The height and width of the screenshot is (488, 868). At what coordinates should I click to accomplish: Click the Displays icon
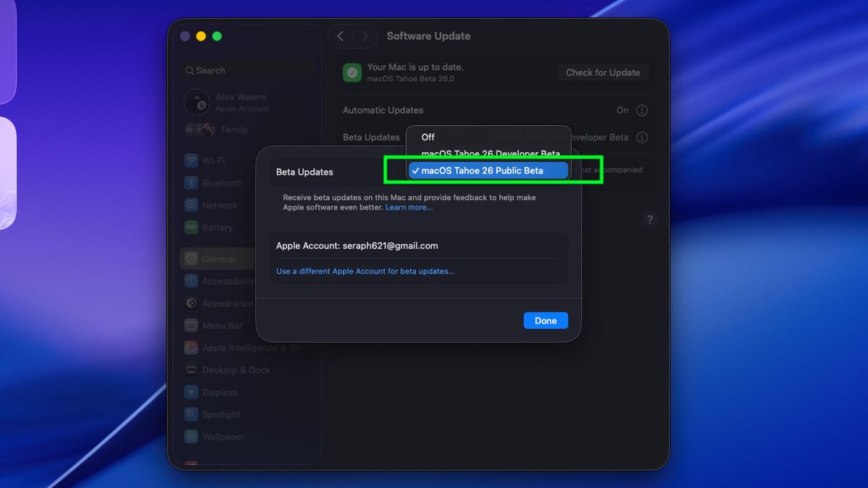tap(191, 393)
